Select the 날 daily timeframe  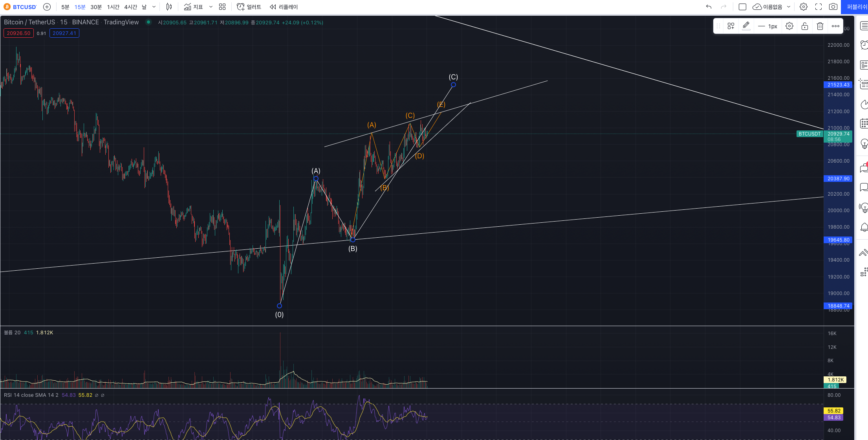coord(144,7)
